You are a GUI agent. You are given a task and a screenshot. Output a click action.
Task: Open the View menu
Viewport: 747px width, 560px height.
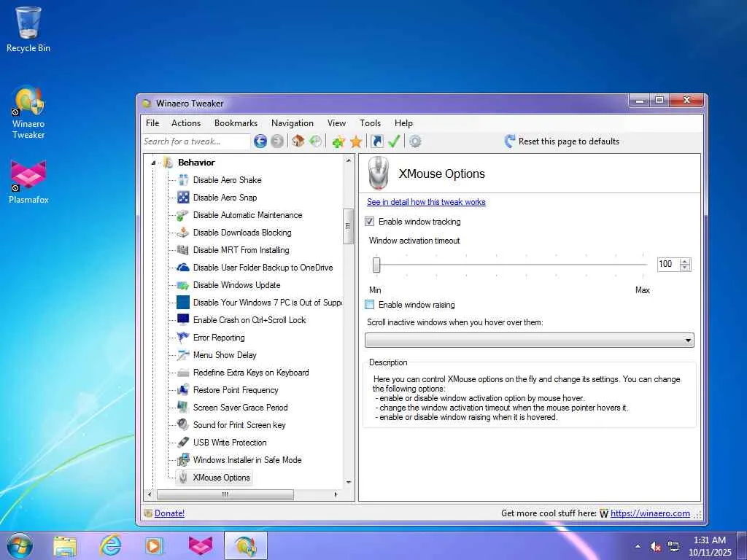pyautogui.click(x=336, y=122)
